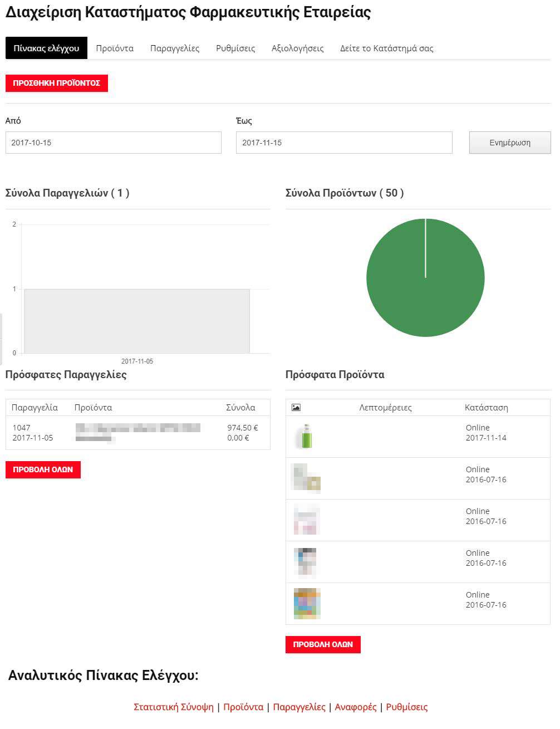
Task: Open the green bottle product thumbnail
Action: coord(306,437)
